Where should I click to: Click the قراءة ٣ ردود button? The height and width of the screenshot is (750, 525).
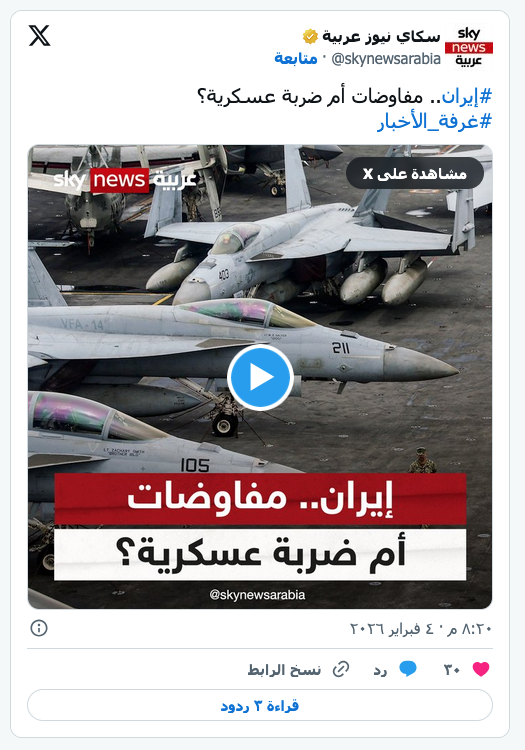(260, 706)
